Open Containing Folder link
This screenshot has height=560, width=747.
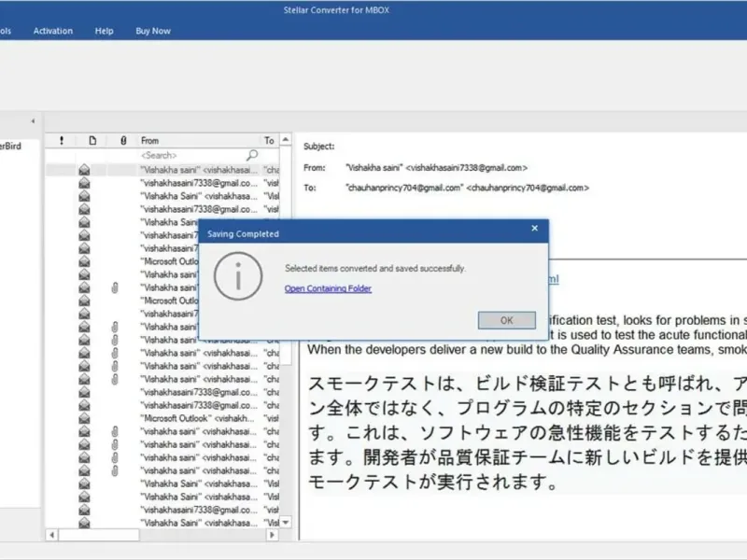point(328,288)
